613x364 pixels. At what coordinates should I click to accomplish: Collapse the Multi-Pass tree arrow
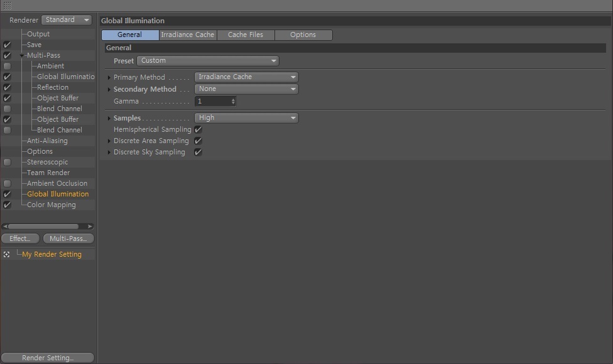click(22, 55)
